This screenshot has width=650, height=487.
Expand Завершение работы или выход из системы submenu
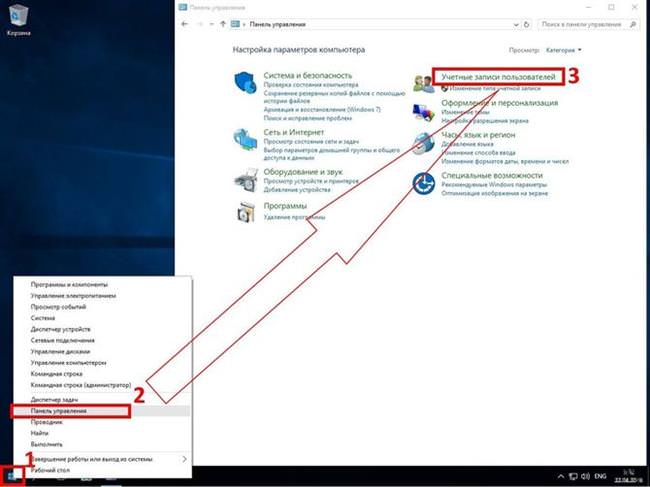(184, 459)
